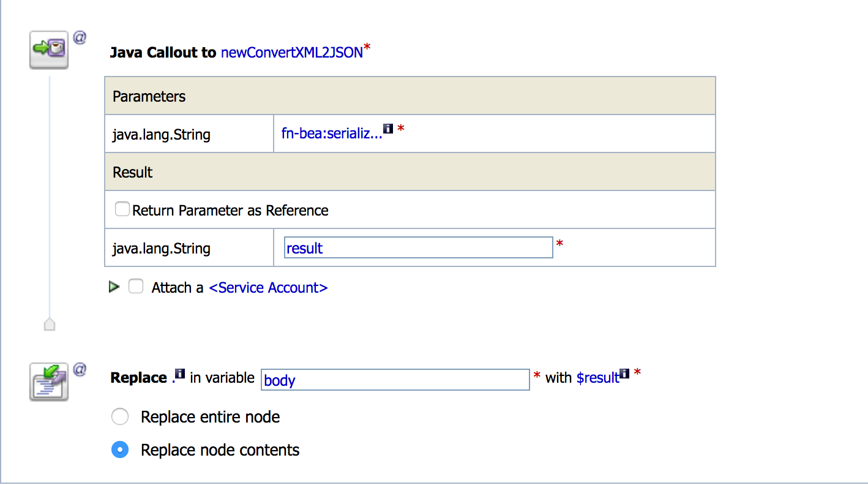
Task: Click the result variable input field
Action: coord(418,248)
